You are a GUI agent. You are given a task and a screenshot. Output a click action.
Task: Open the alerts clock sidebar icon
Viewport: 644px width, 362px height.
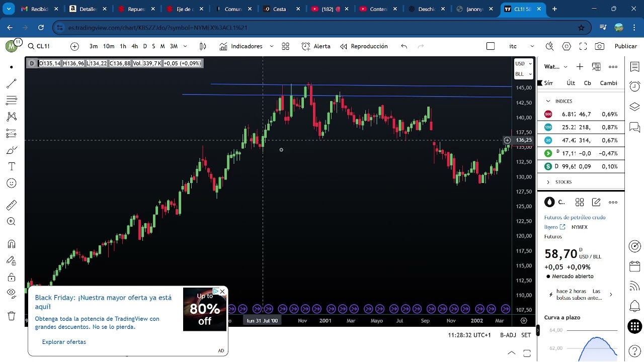pos(635,86)
